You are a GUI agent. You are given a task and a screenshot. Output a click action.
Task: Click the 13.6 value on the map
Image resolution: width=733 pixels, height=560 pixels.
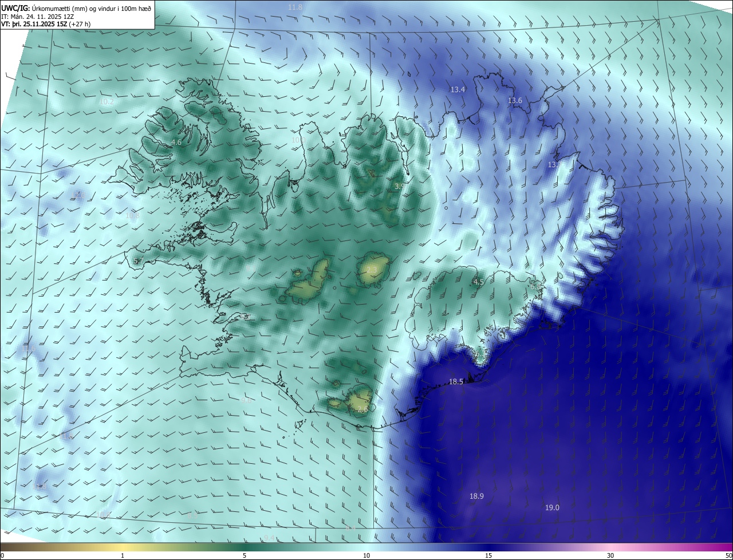click(x=515, y=100)
